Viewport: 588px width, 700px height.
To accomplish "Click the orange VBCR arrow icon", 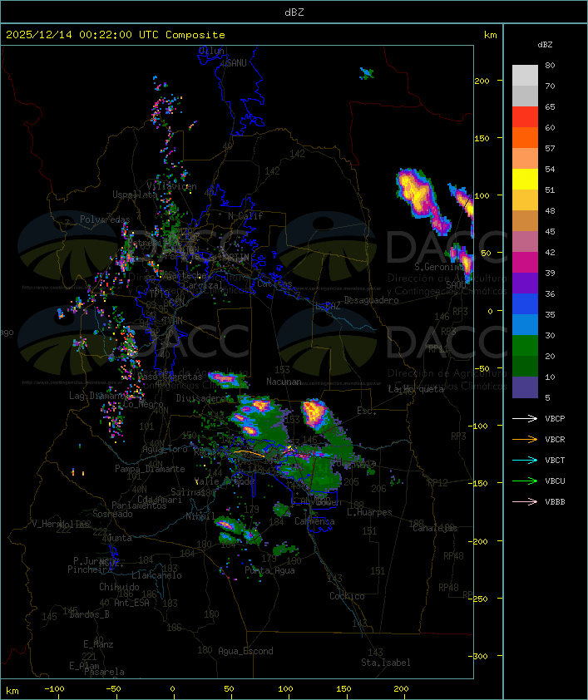I will tap(525, 439).
